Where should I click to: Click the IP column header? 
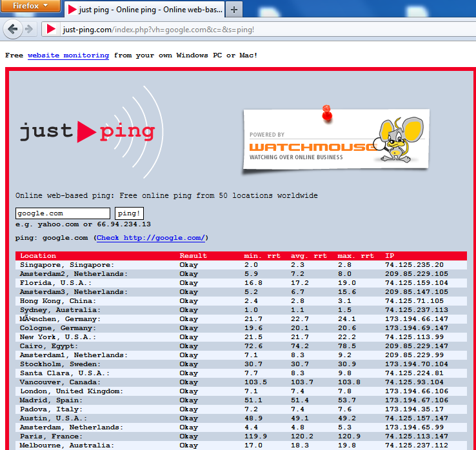point(390,256)
